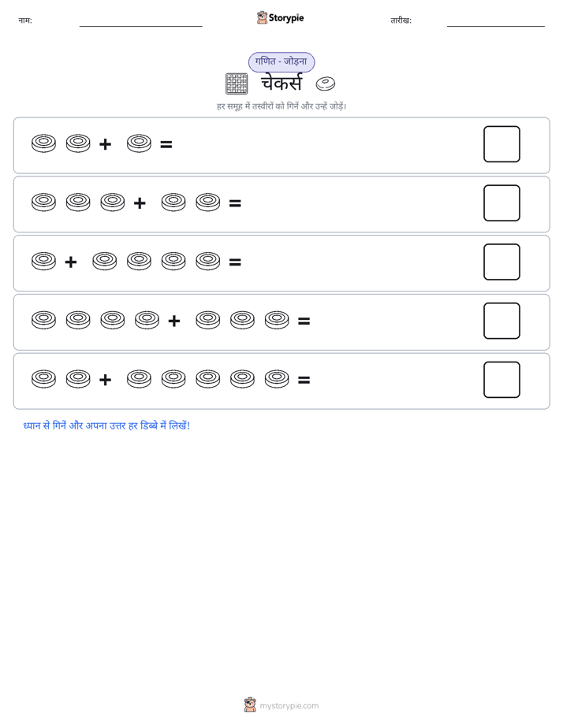Screen dimensions: 563x728
Task: Click the name line after नाम:
Action: pyautogui.click(x=140, y=26)
